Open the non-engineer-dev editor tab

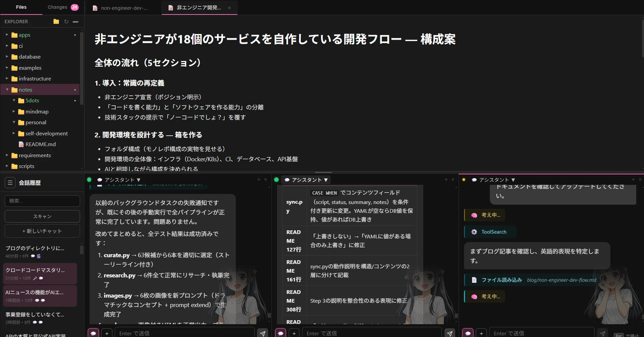pyautogui.click(x=123, y=8)
